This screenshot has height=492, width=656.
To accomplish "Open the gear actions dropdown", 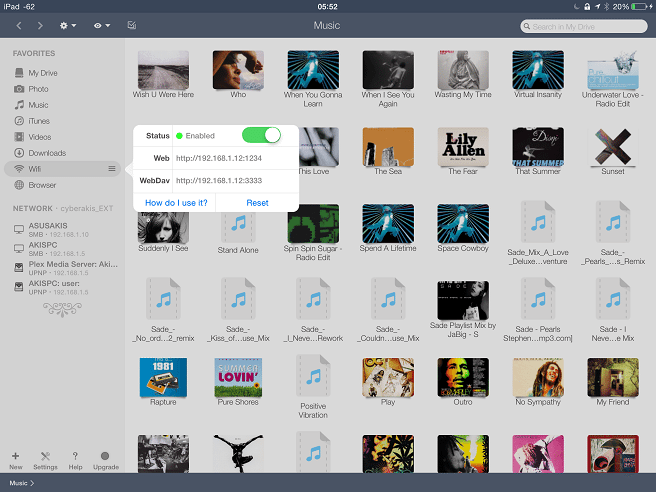I will [67, 26].
